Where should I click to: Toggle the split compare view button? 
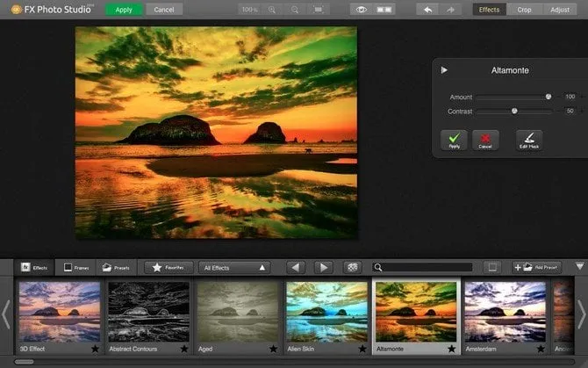point(383,10)
